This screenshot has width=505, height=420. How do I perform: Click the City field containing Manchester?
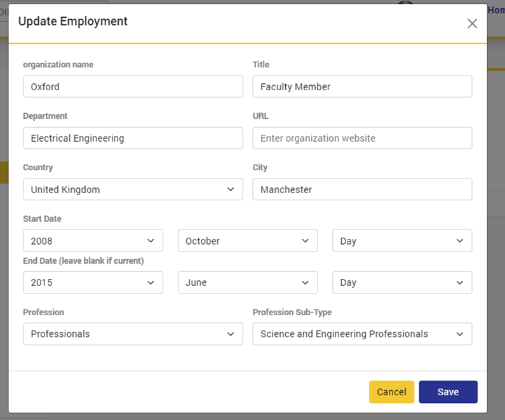pos(362,189)
